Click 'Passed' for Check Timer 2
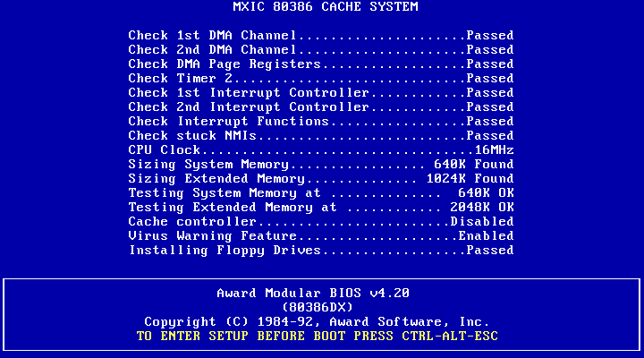This screenshot has height=358, width=644. [490, 79]
